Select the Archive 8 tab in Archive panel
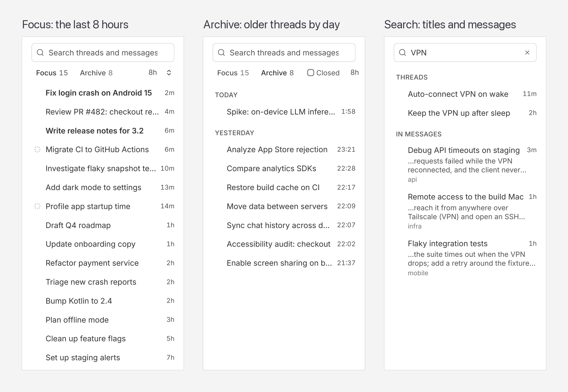 (x=277, y=73)
